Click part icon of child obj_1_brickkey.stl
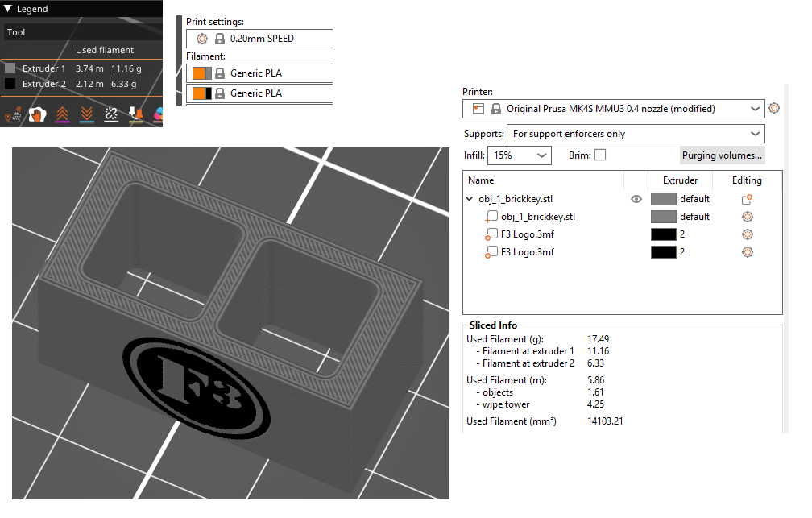The width and height of the screenshot is (812, 518). (x=491, y=217)
